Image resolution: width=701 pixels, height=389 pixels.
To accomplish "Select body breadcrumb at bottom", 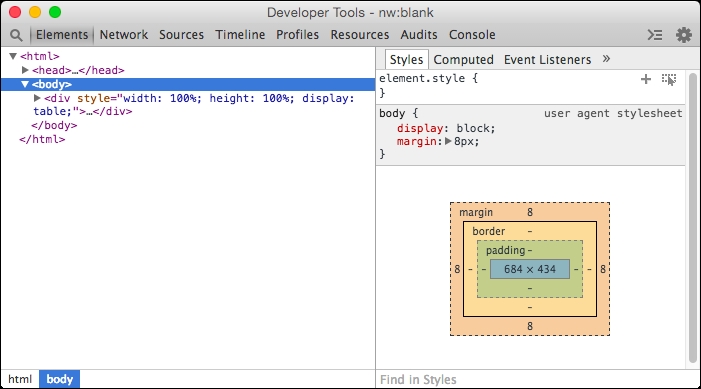I will coord(59,379).
